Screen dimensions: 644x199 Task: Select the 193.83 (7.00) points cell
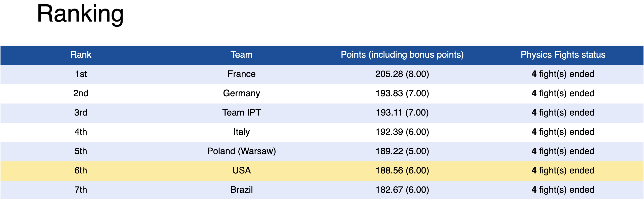(402, 93)
